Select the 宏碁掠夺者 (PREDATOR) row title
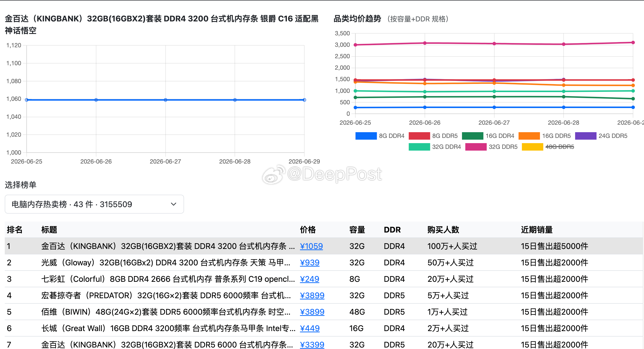 click(166, 295)
